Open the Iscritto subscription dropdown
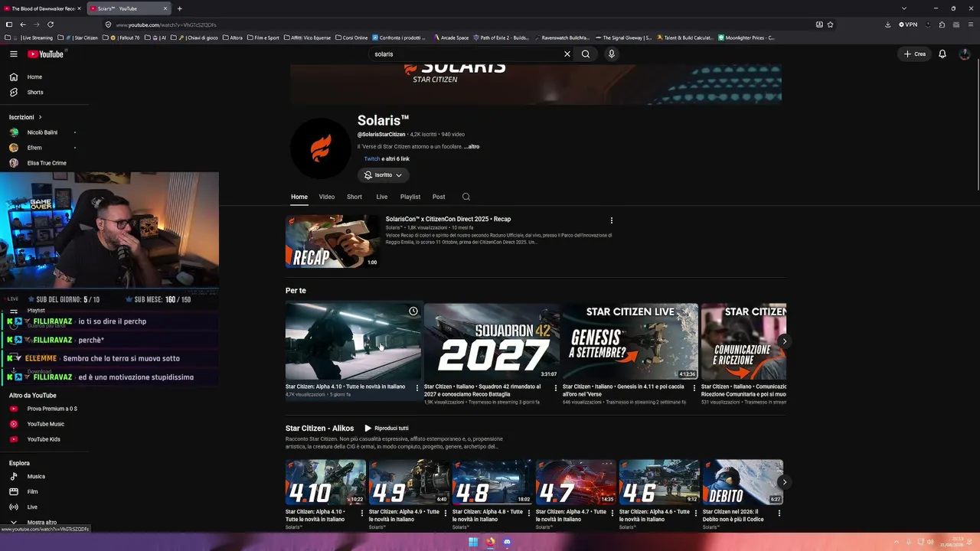Image resolution: width=980 pixels, height=551 pixels. [384, 175]
